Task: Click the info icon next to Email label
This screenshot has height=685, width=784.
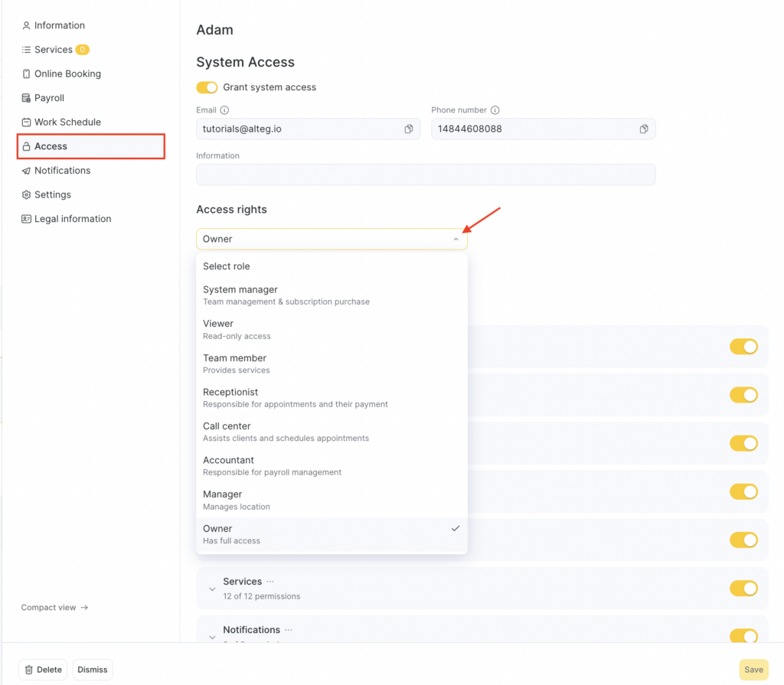Action: point(224,110)
